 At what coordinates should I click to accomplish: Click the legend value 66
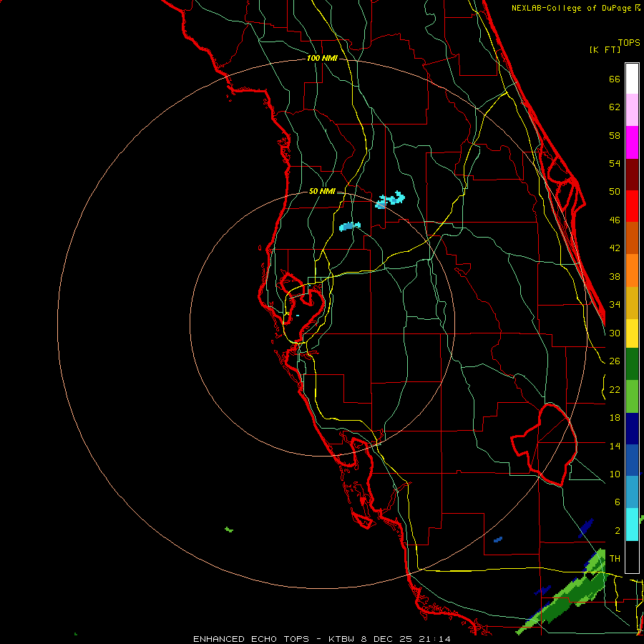click(x=615, y=79)
